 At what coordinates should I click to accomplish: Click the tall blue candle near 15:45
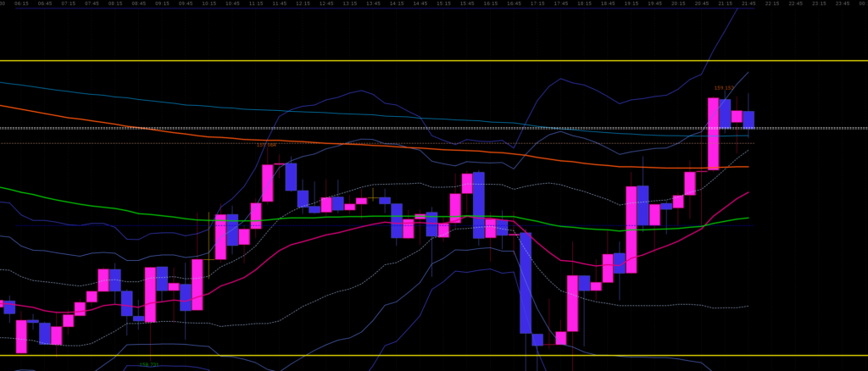479,204
